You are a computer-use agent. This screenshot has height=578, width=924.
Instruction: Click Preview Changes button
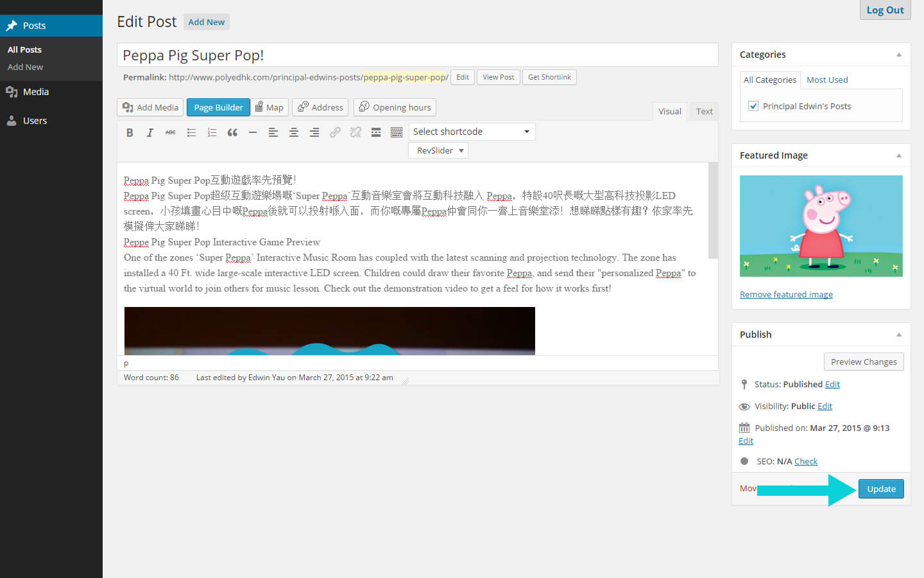[x=864, y=362]
